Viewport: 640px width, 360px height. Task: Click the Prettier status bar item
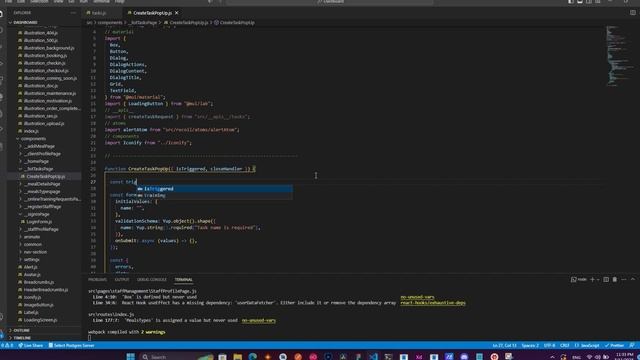click(x=614, y=346)
